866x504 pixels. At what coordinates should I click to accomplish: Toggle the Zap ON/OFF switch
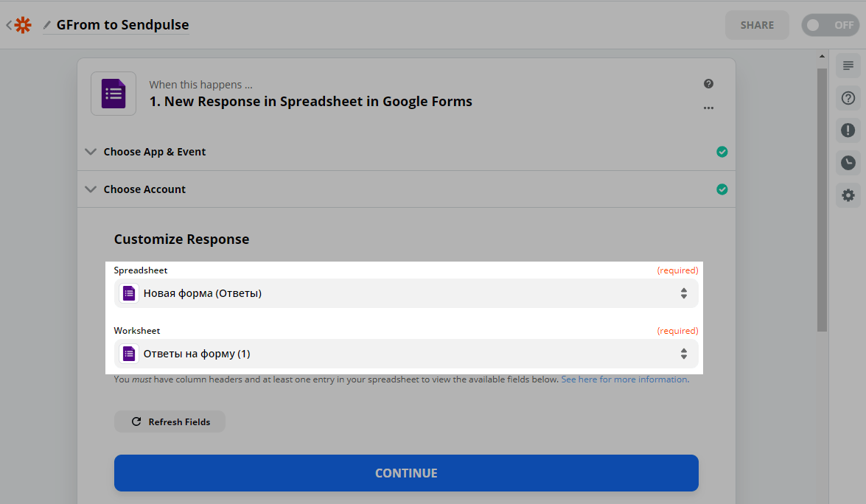tap(830, 25)
